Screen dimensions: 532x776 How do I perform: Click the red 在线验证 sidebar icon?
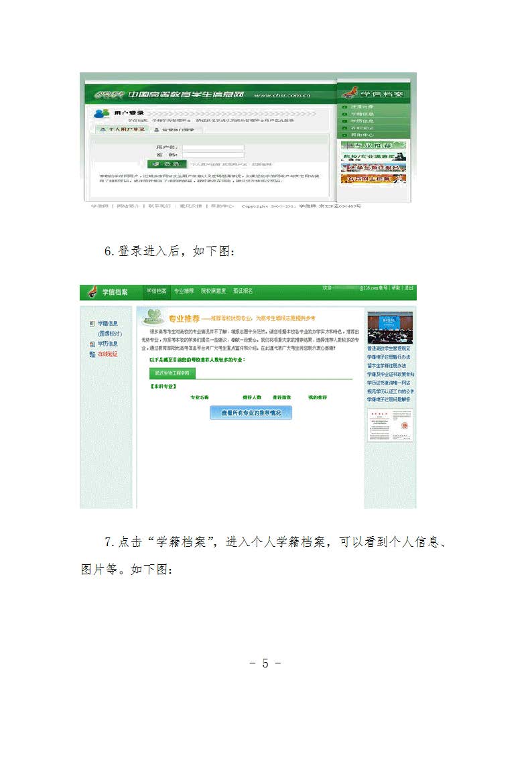coord(92,354)
